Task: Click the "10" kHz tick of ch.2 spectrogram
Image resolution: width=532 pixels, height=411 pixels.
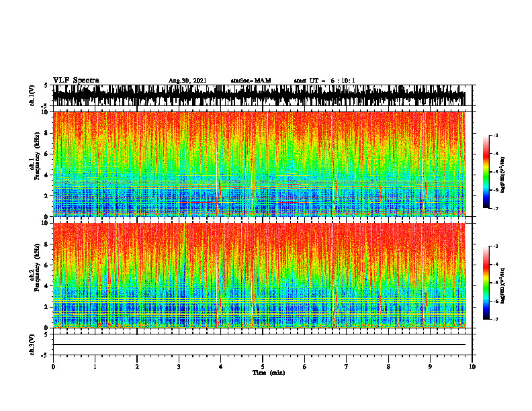Action: point(46,223)
